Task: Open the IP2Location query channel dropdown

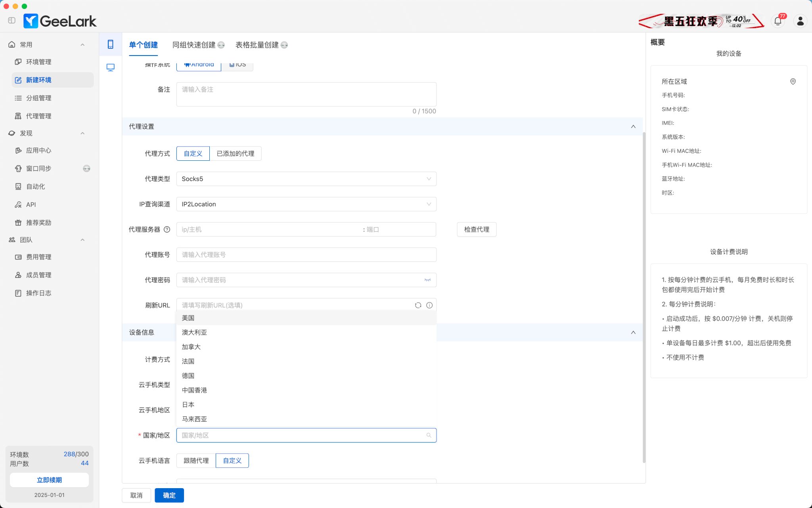Action: pyautogui.click(x=306, y=204)
